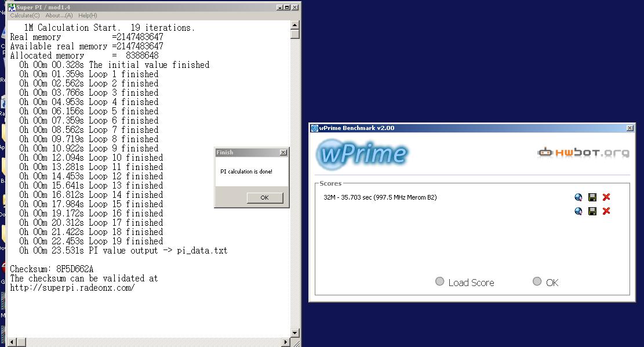Click the vertical scrollbar thumb in Super PI
Viewport: 644px width, 347px height.
(294, 34)
